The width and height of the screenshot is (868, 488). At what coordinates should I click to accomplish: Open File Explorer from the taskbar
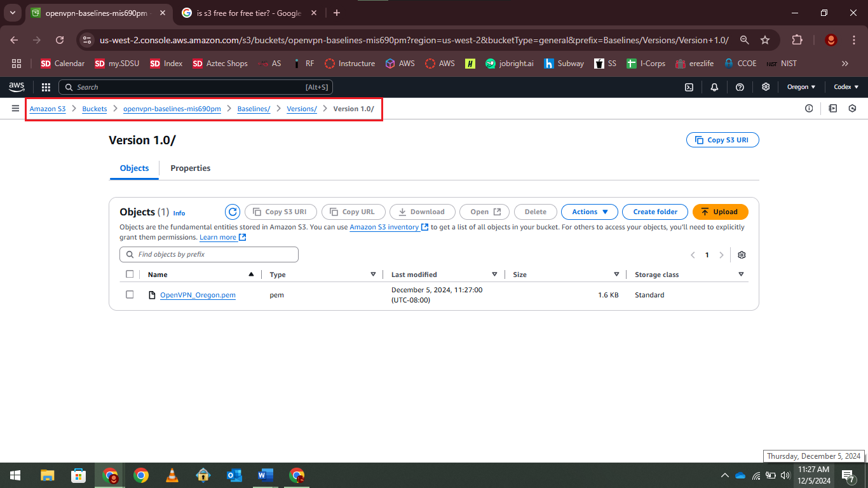click(x=47, y=475)
